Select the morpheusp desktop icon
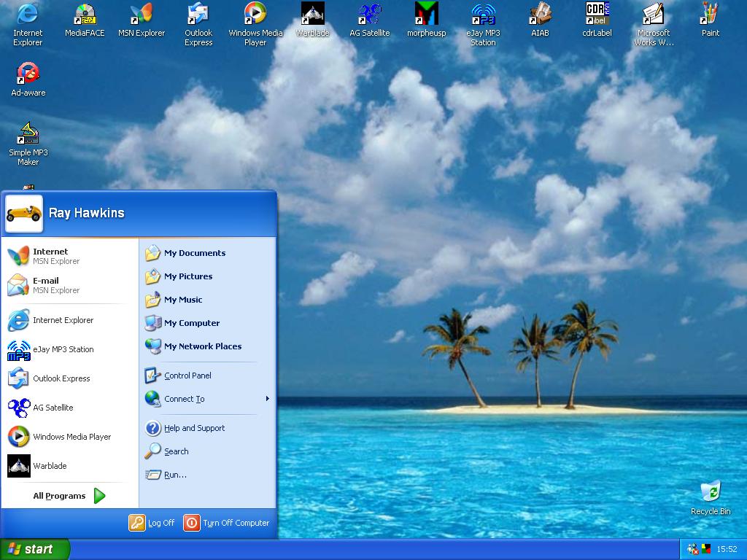The width and height of the screenshot is (747, 560). coord(426,14)
